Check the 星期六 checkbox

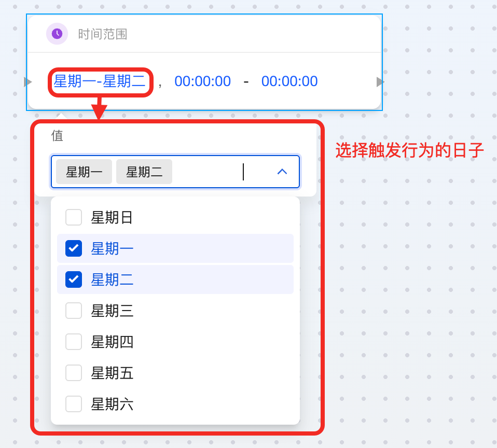coord(74,404)
